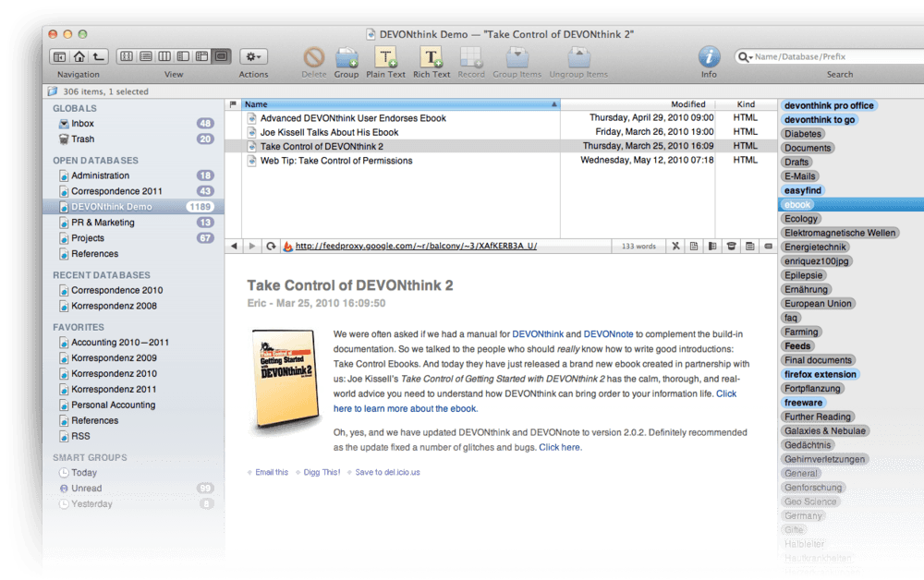This screenshot has width=924, height=580.
Task: Select the firefox extension tag
Action: coord(821,374)
